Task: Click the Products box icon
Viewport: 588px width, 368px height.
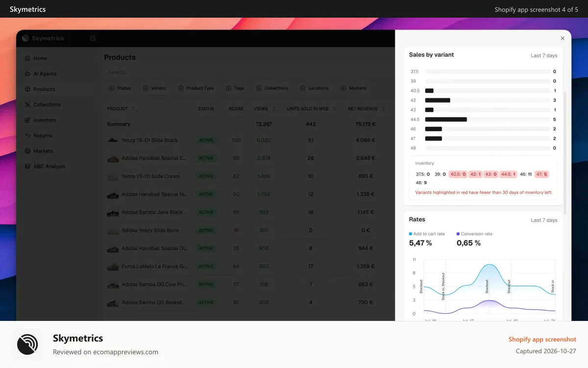Action: [27, 89]
